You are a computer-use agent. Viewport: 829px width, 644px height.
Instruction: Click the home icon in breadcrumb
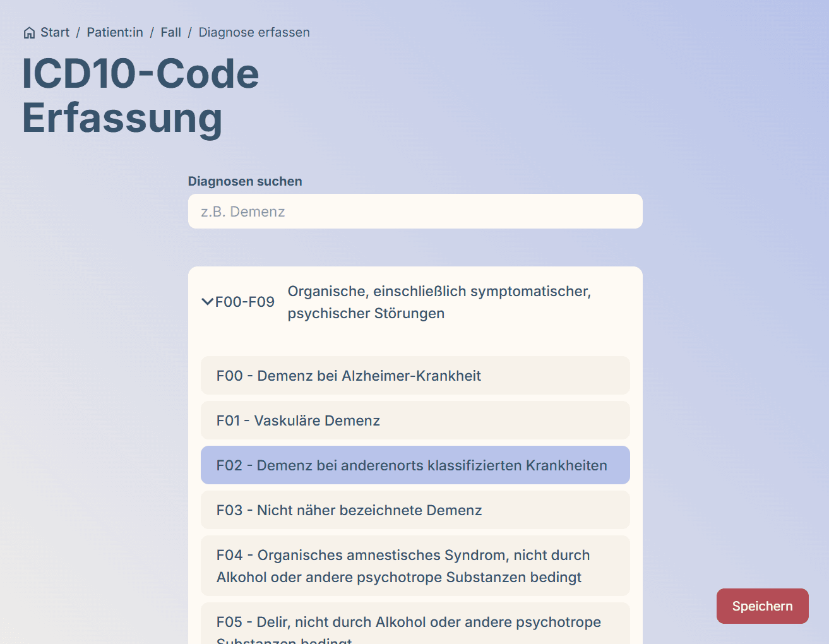29,33
